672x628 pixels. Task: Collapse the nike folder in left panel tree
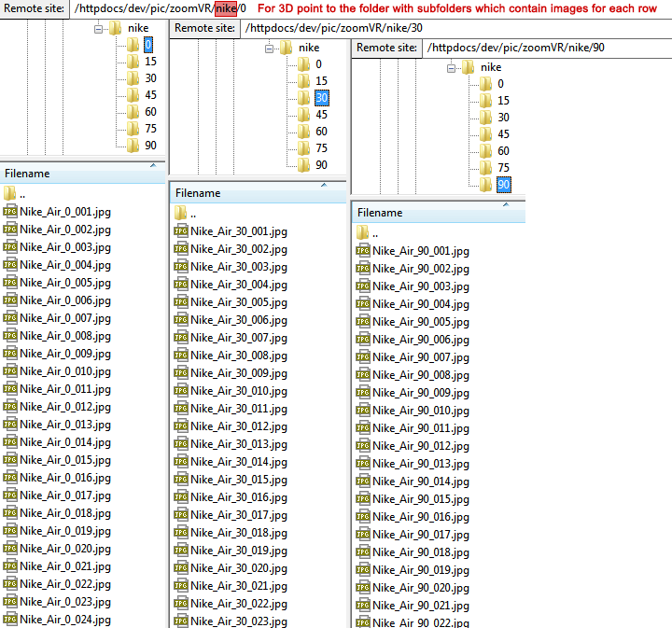coord(98,29)
